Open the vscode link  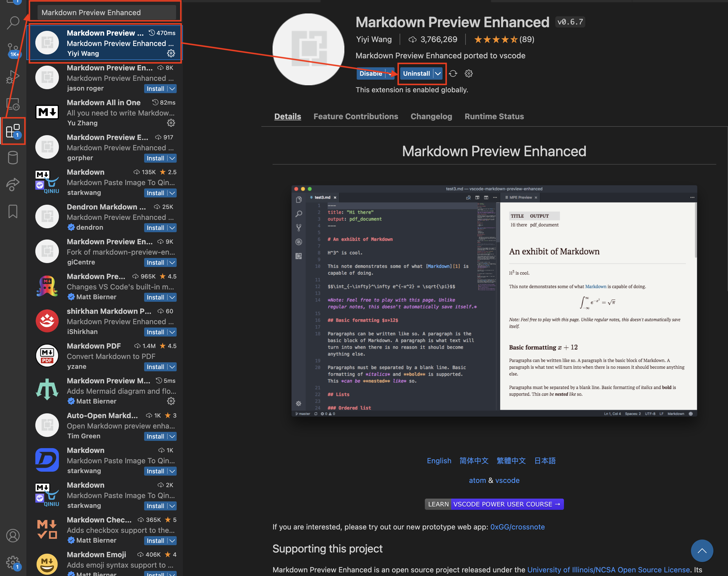[507, 480]
